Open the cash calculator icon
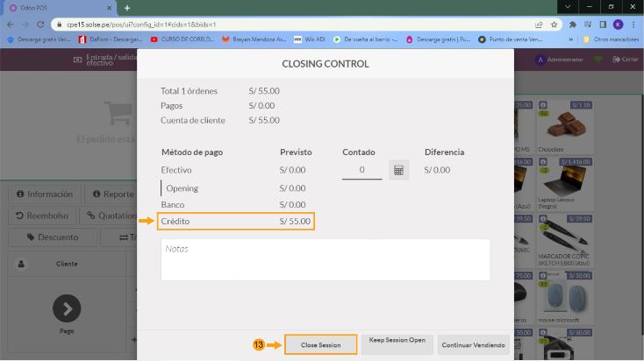 (x=398, y=170)
